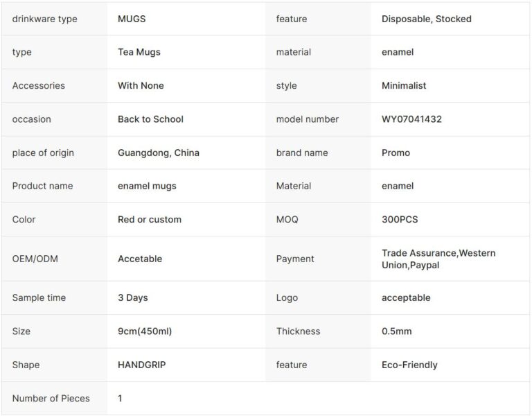Click the "300PCS" MOQ value

(400, 219)
